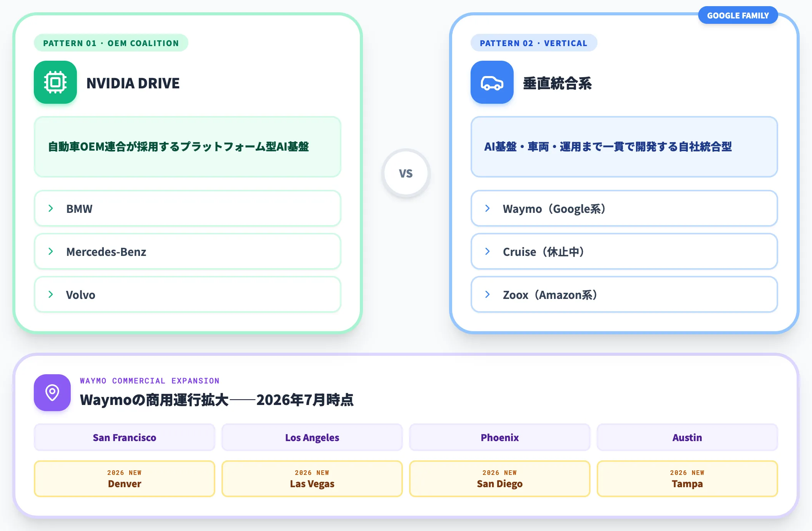
Task: Click the Mercedes-Benz label text
Action: click(106, 252)
